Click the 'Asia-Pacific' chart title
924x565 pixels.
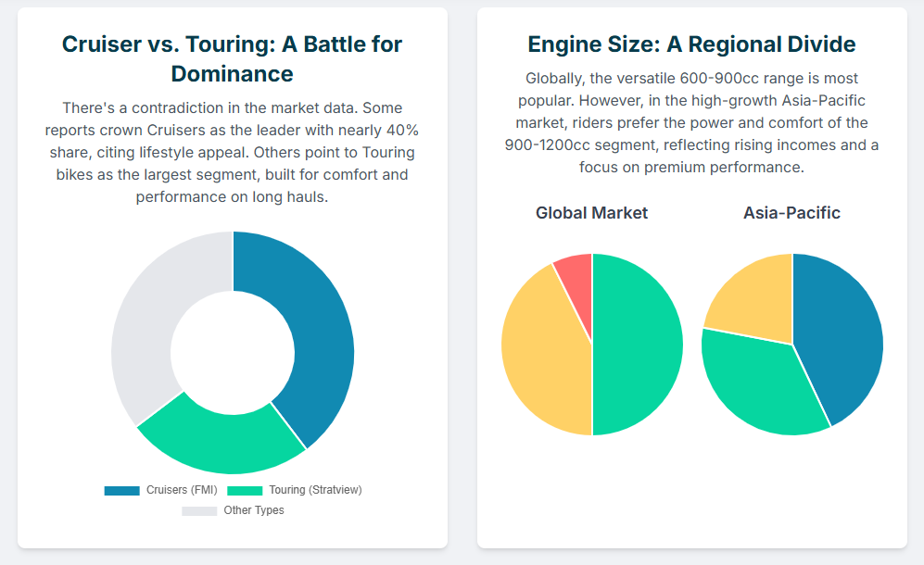point(791,213)
